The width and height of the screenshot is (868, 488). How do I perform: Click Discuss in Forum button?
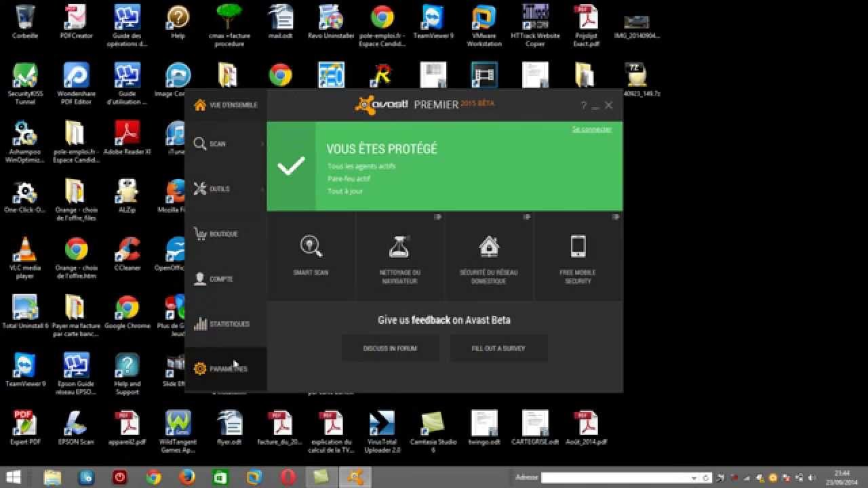[x=390, y=348]
